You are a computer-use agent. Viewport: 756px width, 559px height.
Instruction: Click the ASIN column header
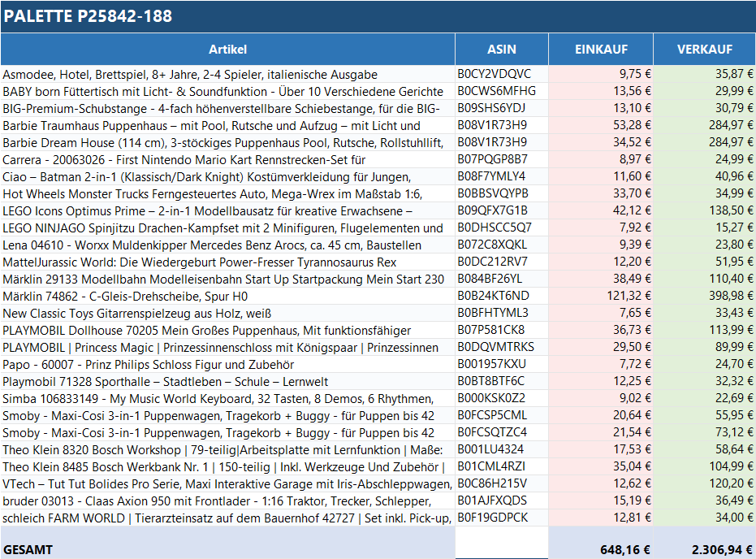(501, 50)
